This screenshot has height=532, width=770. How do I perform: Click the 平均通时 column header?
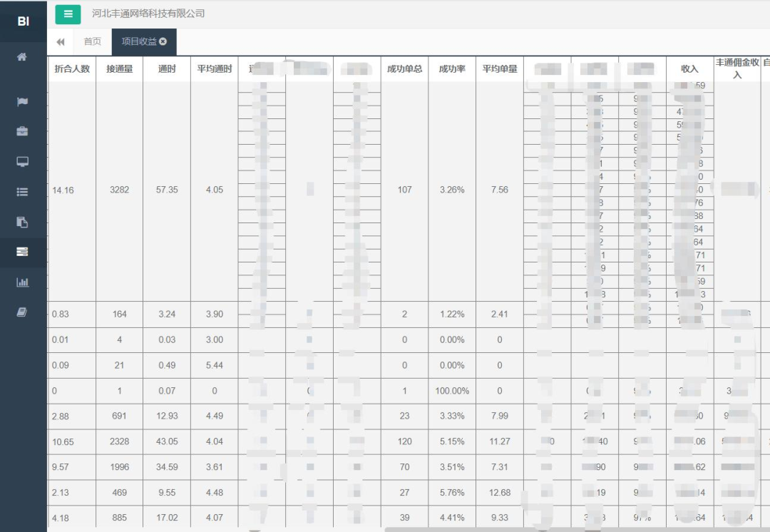point(215,68)
